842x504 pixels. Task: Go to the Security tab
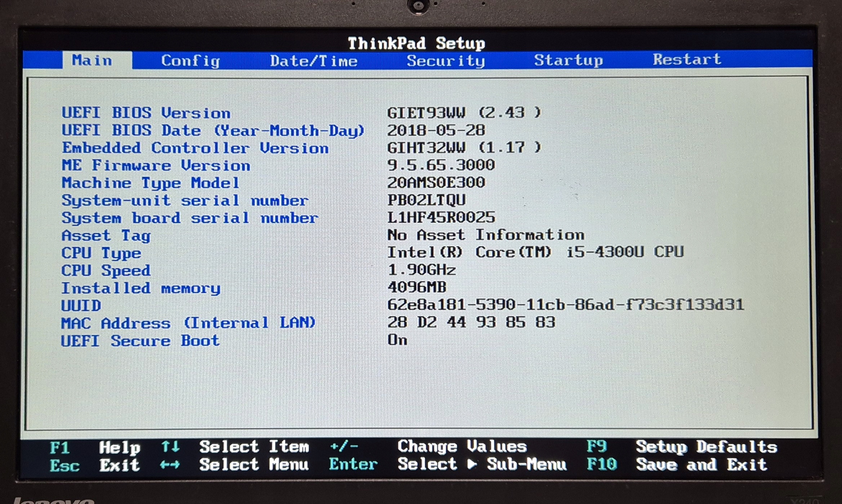pos(446,61)
